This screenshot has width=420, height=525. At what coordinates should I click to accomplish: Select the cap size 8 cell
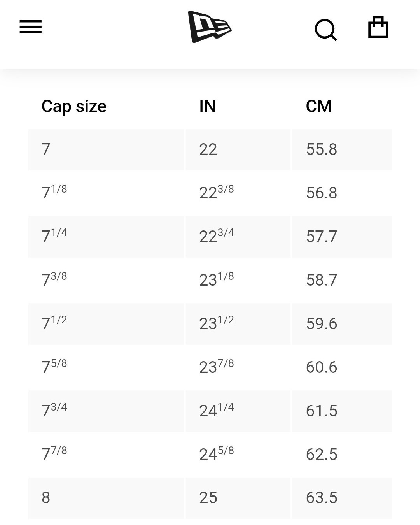pos(106,498)
